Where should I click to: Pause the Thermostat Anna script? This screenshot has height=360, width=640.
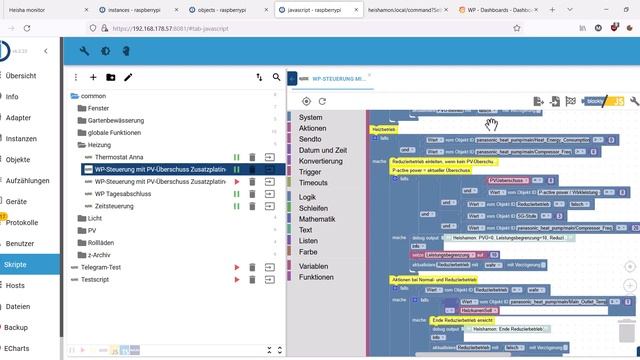click(236, 157)
